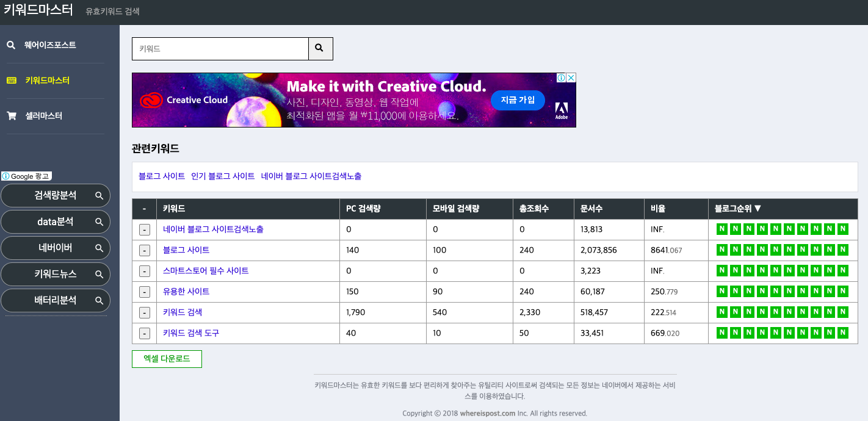868x421 pixels.
Task: Click the magnifier icon in 키워드뉴스 button
Action: click(99, 274)
